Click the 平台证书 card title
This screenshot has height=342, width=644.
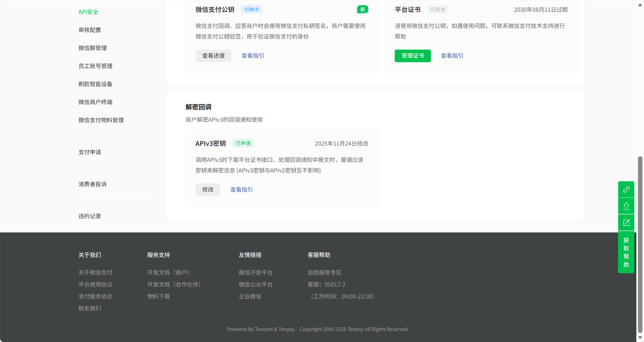408,9
